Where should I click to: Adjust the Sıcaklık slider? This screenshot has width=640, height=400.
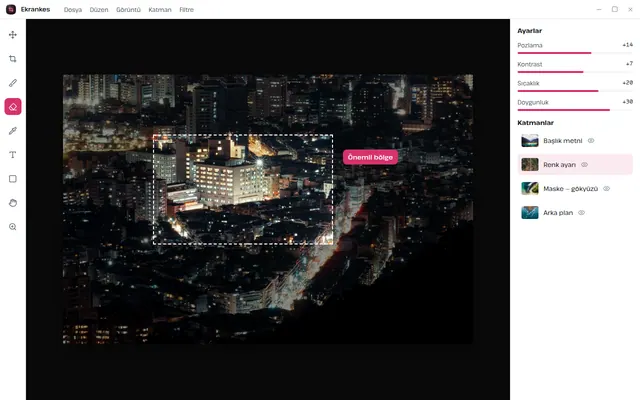(575, 91)
